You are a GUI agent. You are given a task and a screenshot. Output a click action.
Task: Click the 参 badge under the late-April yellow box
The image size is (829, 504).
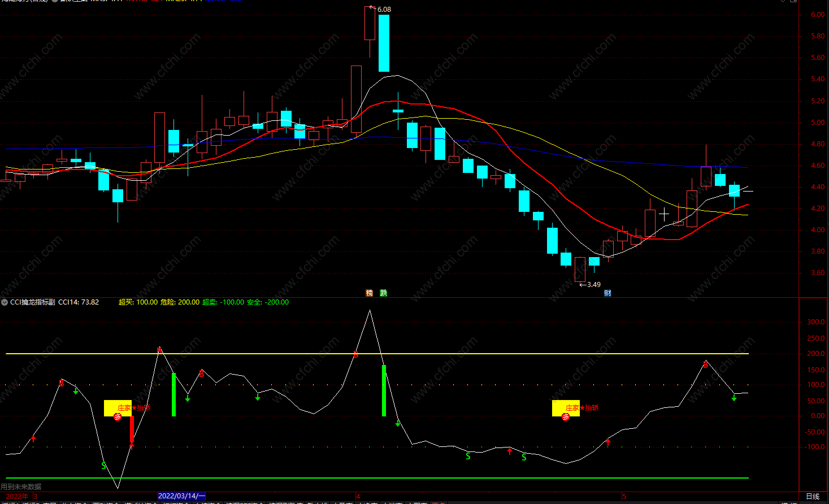click(566, 417)
